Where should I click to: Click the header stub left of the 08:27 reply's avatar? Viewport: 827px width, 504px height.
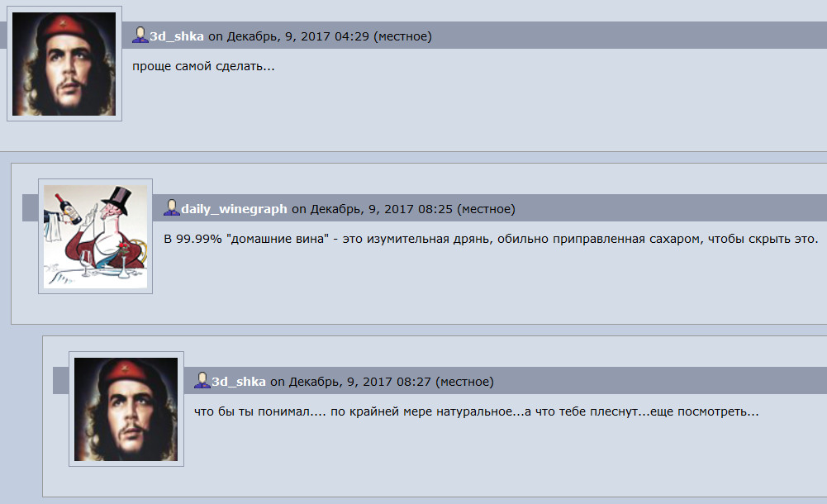60,381
